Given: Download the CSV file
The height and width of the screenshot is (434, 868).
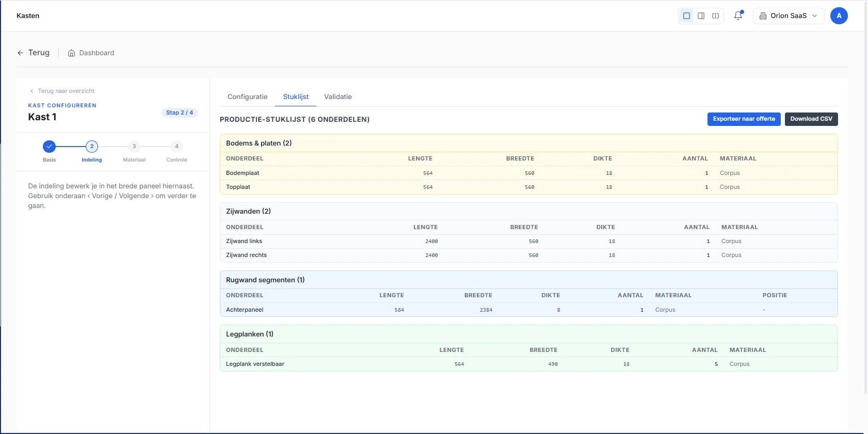Looking at the screenshot, I should (x=811, y=119).
